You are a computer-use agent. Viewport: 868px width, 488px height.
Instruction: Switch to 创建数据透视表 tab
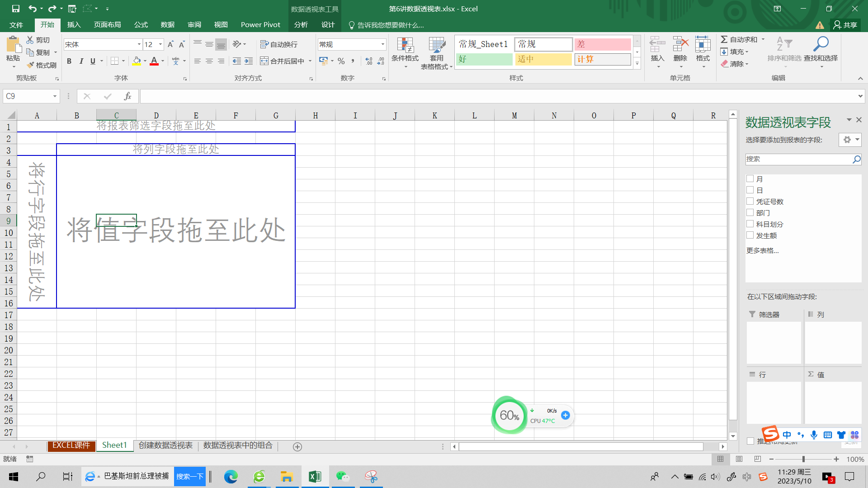tap(166, 446)
